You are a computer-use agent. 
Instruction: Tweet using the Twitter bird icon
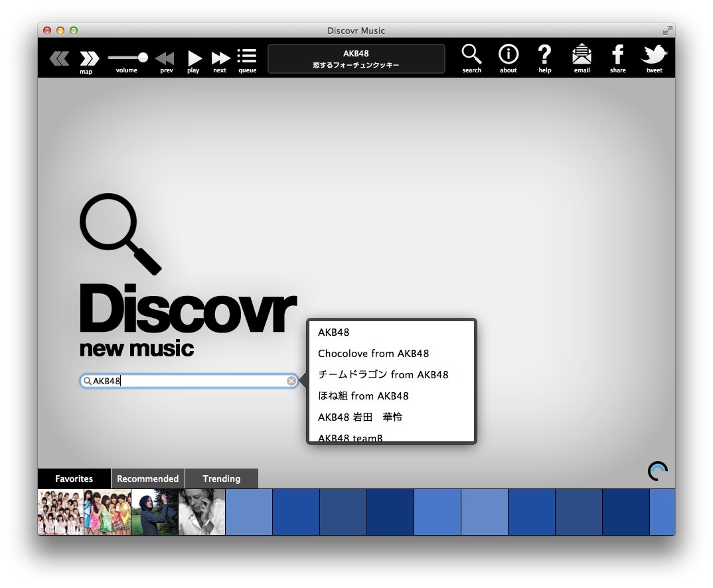coord(654,54)
